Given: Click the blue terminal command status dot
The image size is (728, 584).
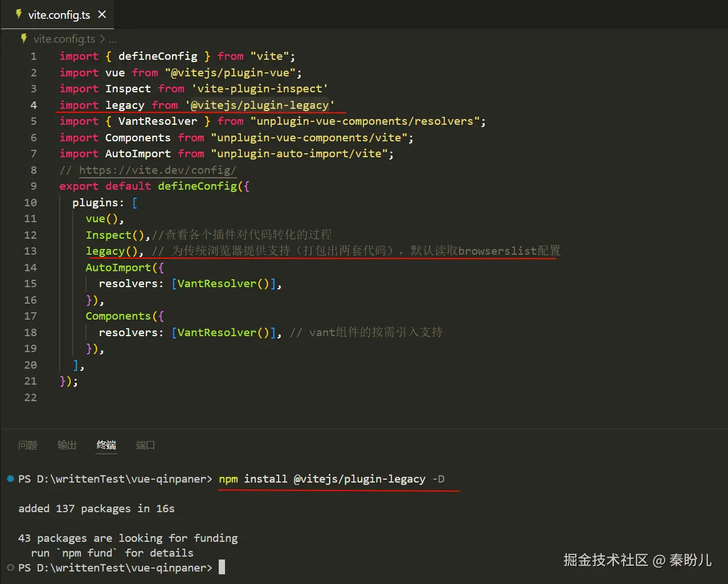Looking at the screenshot, I should (x=10, y=479).
